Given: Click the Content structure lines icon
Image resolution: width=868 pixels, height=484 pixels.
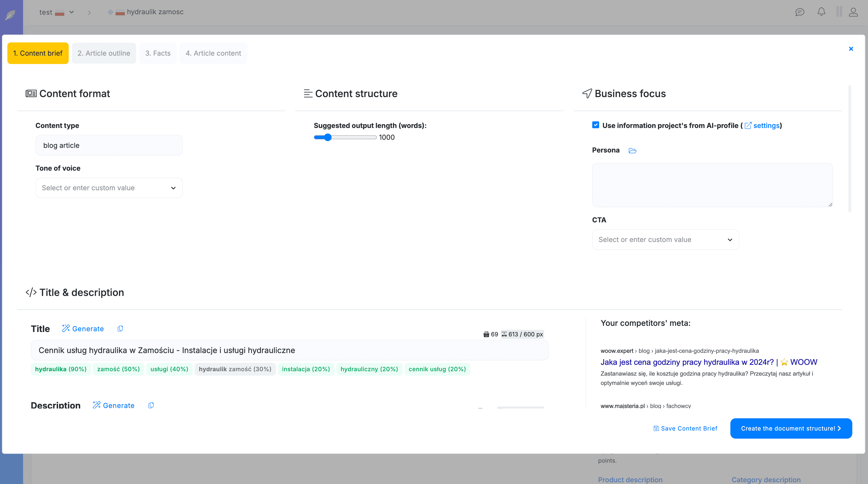Looking at the screenshot, I should click(x=308, y=93).
